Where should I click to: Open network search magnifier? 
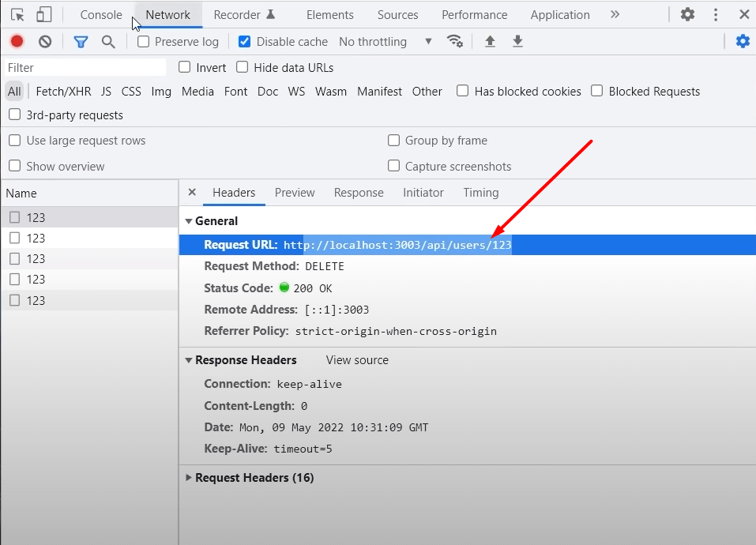pos(108,42)
